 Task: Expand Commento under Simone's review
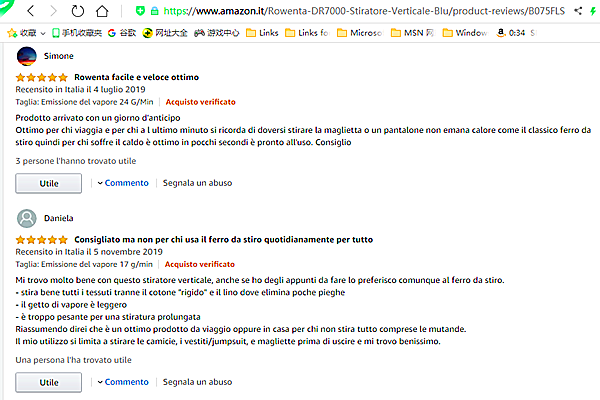(x=123, y=183)
